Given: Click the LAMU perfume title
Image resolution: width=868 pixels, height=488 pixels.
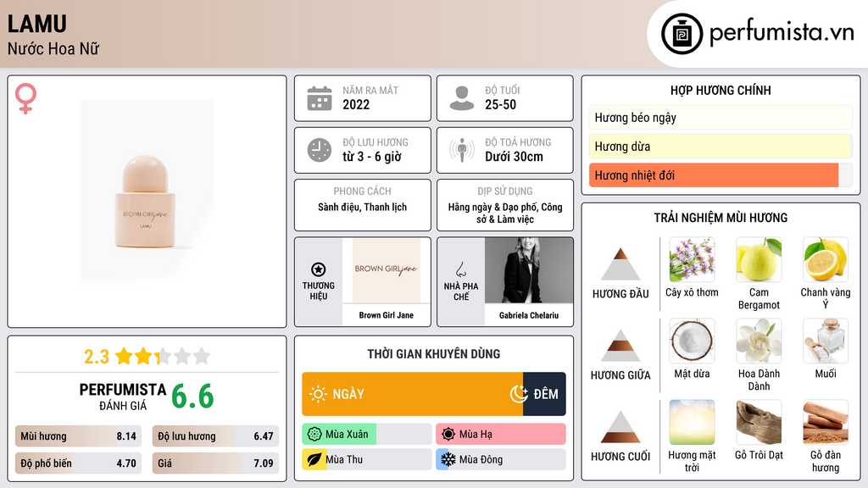Looking at the screenshot, I should (37, 25).
